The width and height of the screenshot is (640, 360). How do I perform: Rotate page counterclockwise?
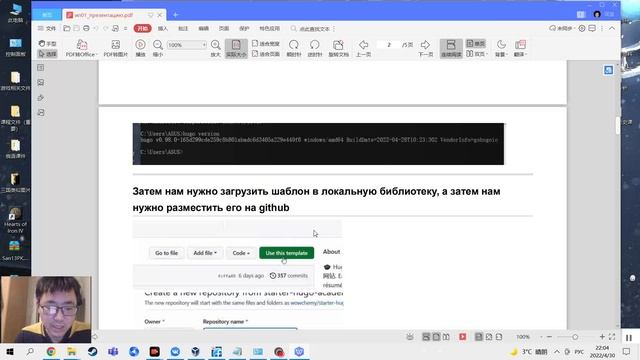tap(314, 48)
